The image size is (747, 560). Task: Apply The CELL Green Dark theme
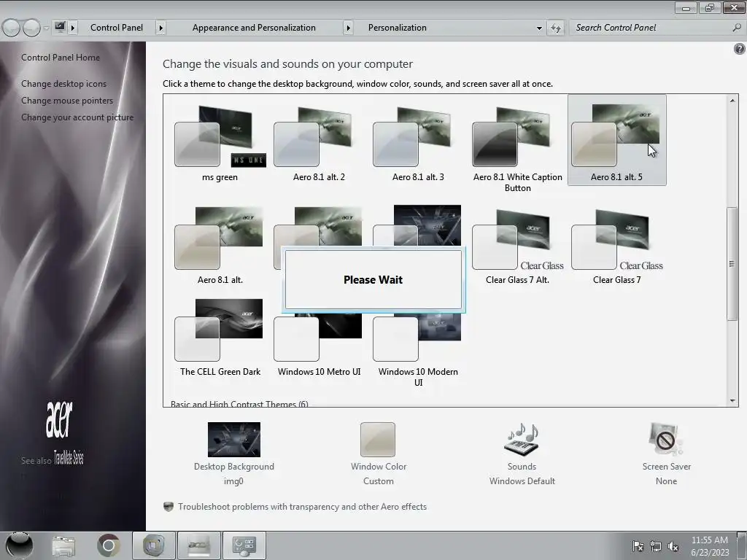tap(220, 338)
